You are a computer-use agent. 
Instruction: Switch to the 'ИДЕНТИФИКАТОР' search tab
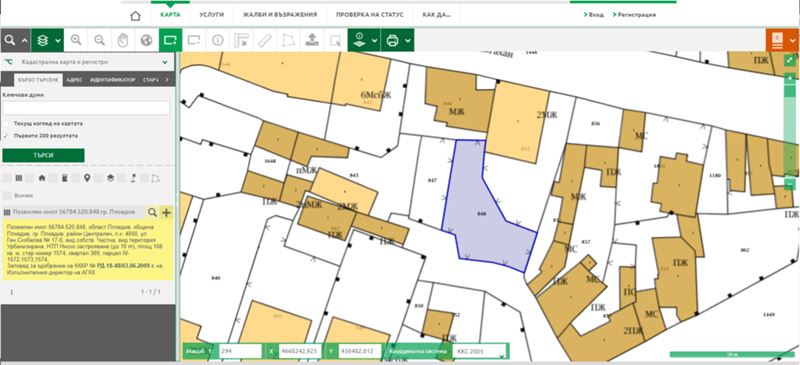click(x=113, y=80)
